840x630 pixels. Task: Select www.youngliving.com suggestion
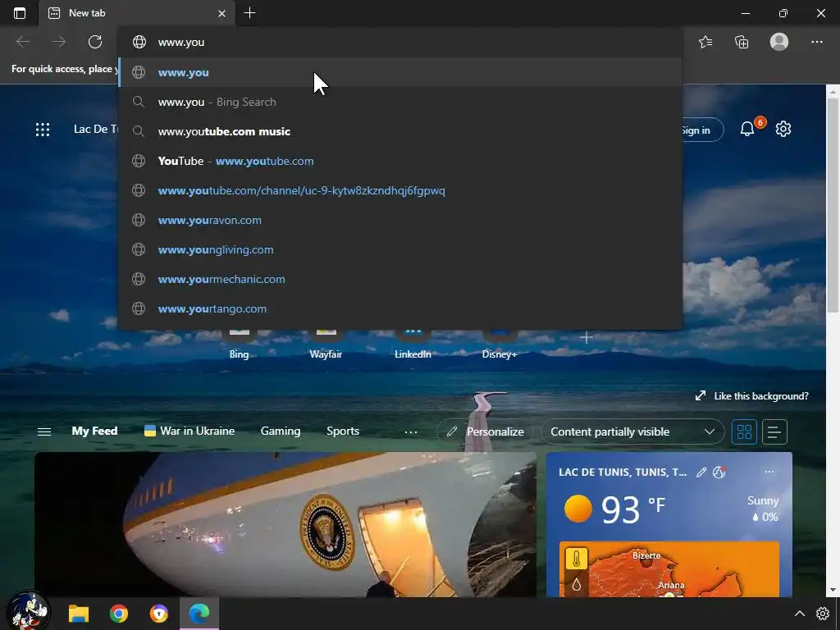[399, 249]
